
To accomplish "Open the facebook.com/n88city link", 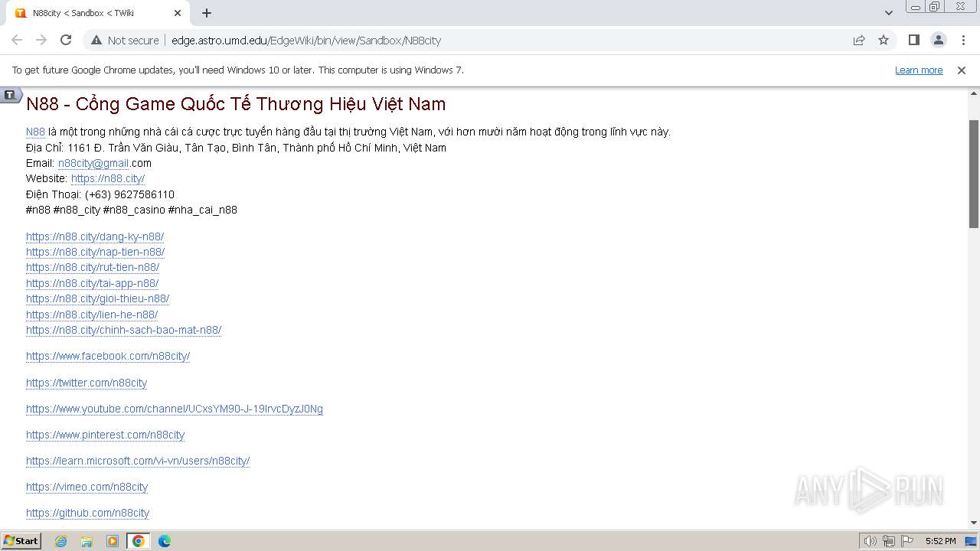I will coord(108,356).
